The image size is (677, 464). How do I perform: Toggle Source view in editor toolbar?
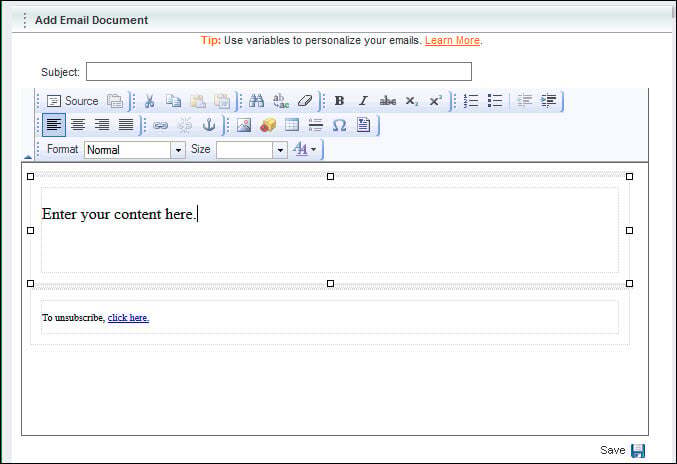(x=73, y=101)
